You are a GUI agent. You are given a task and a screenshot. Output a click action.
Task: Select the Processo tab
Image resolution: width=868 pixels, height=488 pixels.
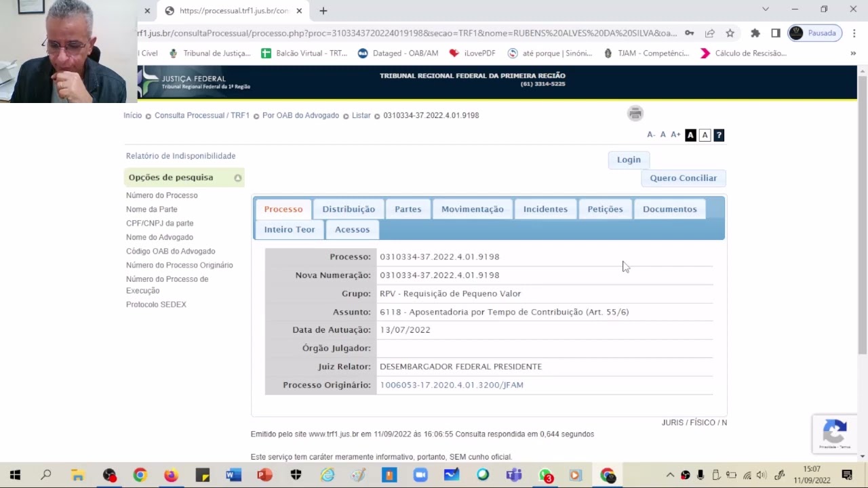click(x=283, y=209)
